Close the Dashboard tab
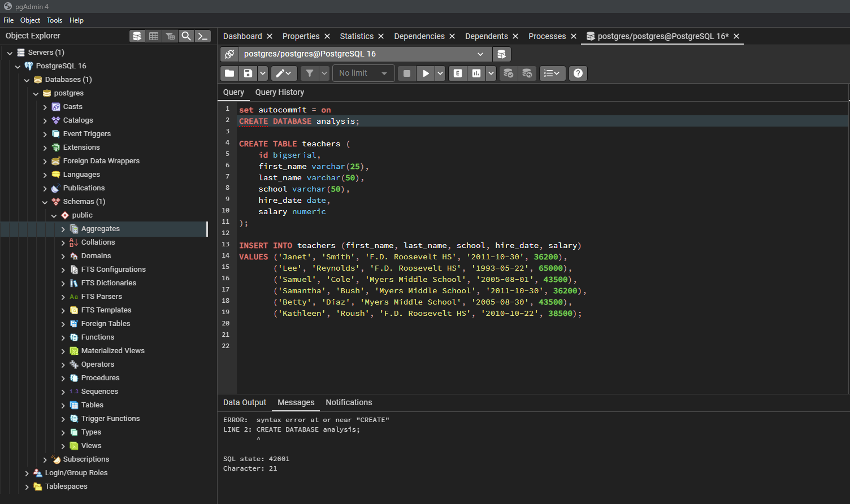The image size is (850, 504). 270,36
